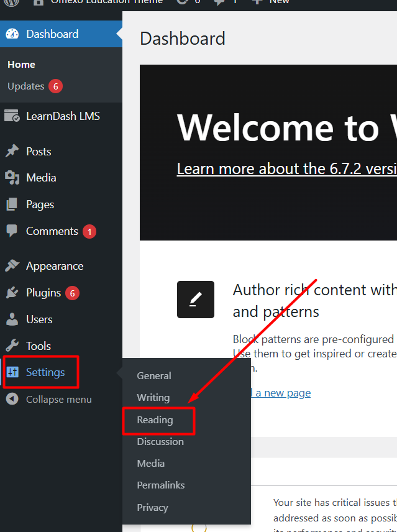The width and height of the screenshot is (397, 532).
Task: Select Home under Dashboard
Action: pos(21,65)
